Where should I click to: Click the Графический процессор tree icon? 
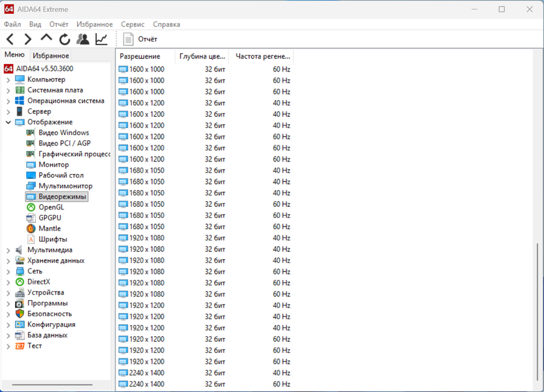click(x=30, y=154)
